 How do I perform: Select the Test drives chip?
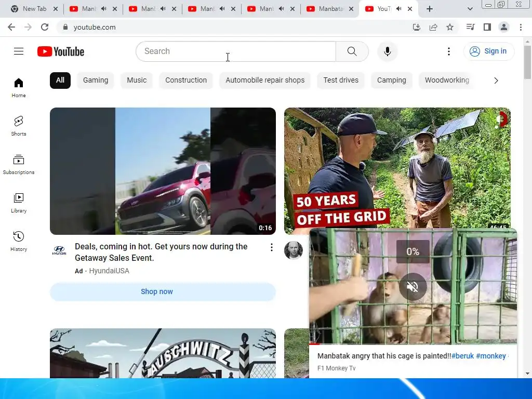[341, 81]
